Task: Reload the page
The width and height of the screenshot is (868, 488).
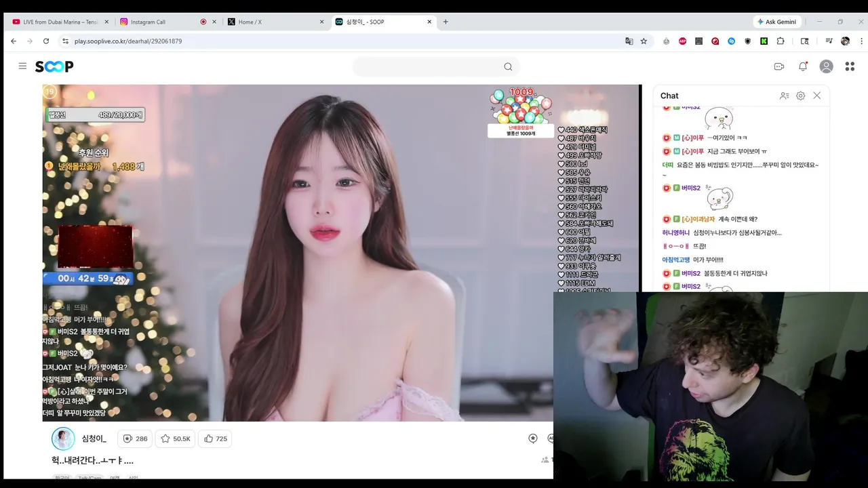Action: click(46, 41)
